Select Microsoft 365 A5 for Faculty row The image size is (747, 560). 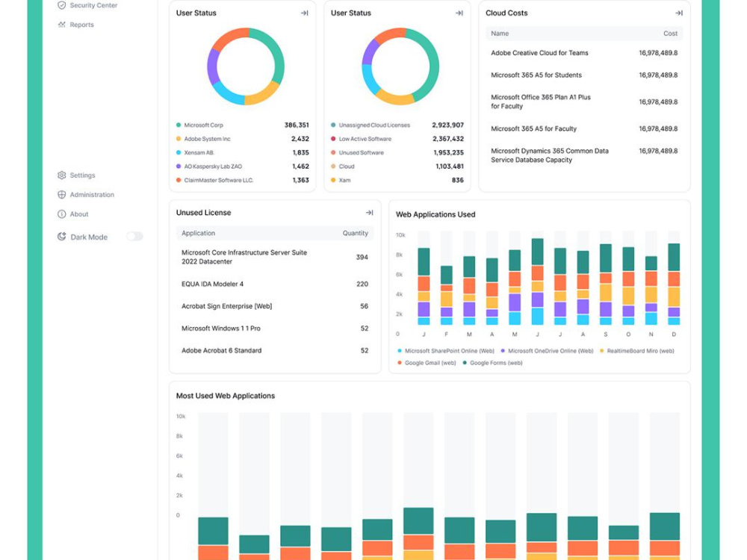pyautogui.click(x=584, y=128)
